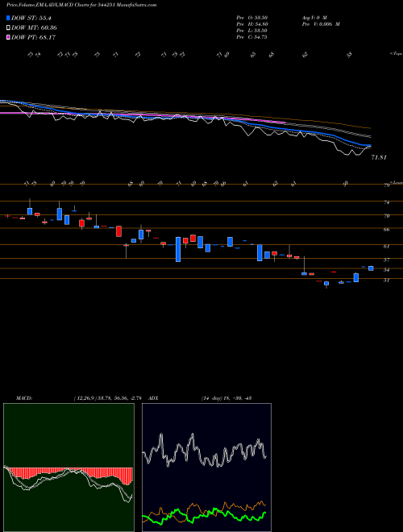This screenshot has width=403, height=532.
Task: Click the magenta DOW PT legend swatch
Action: (x=9, y=37)
